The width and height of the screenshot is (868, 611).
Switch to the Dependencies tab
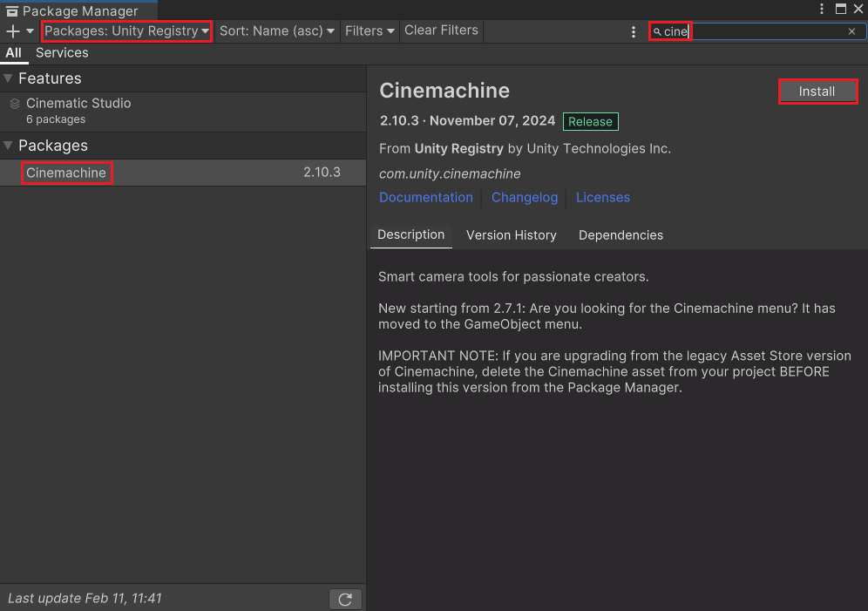pyautogui.click(x=620, y=235)
